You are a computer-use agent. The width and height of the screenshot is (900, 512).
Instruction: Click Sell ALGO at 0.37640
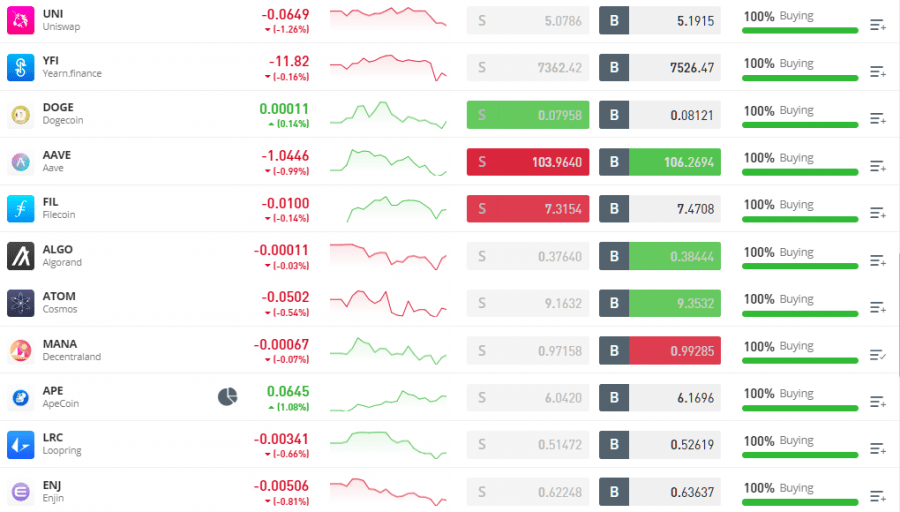528,256
